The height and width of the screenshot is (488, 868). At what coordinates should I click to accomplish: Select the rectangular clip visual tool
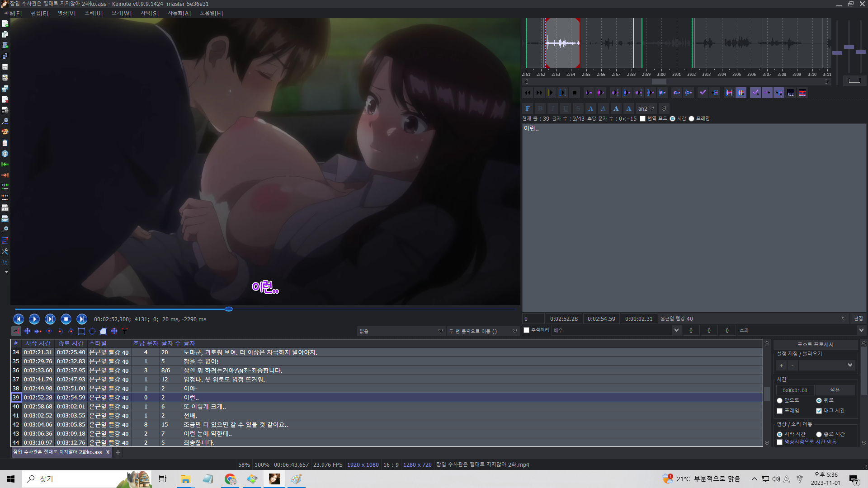tap(81, 331)
